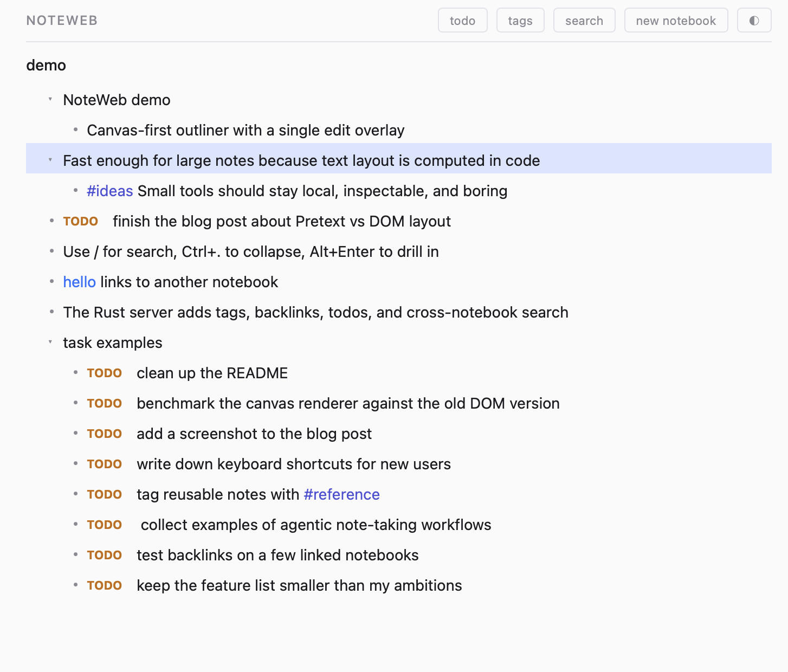Open the #ideas tag
The width and height of the screenshot is (788, 672).
(109, 191)
